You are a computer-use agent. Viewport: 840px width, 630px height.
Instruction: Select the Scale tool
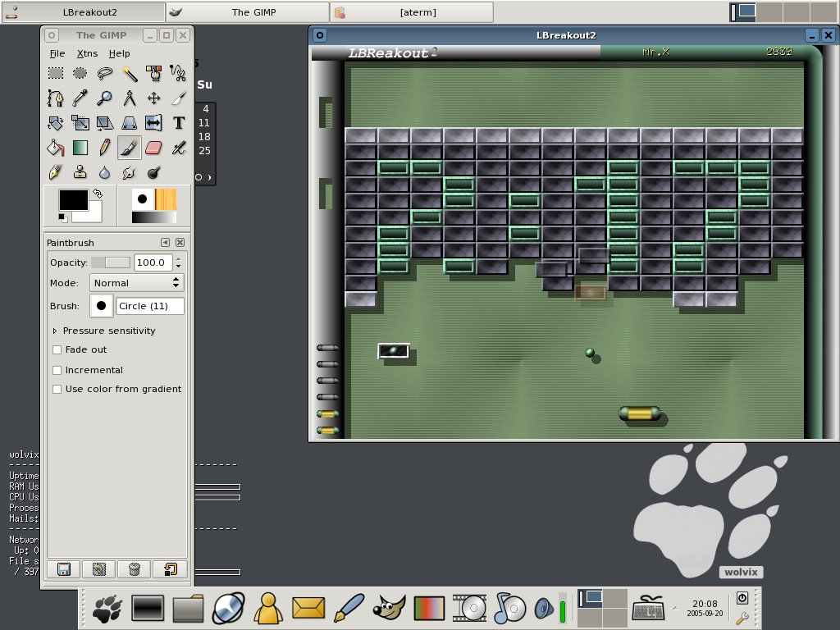(80, 123)
